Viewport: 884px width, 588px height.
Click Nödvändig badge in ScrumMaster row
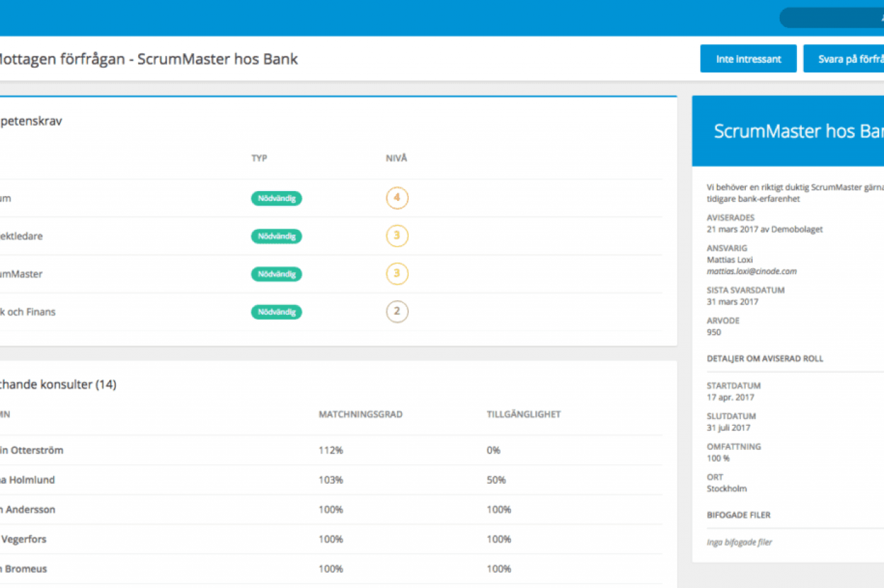tap(276, 274)
